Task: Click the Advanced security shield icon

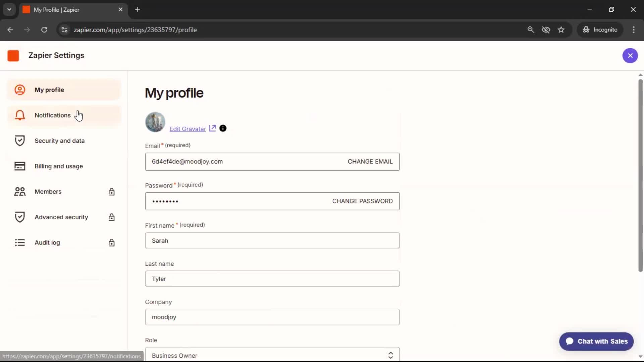Action: tap(20, 217)
